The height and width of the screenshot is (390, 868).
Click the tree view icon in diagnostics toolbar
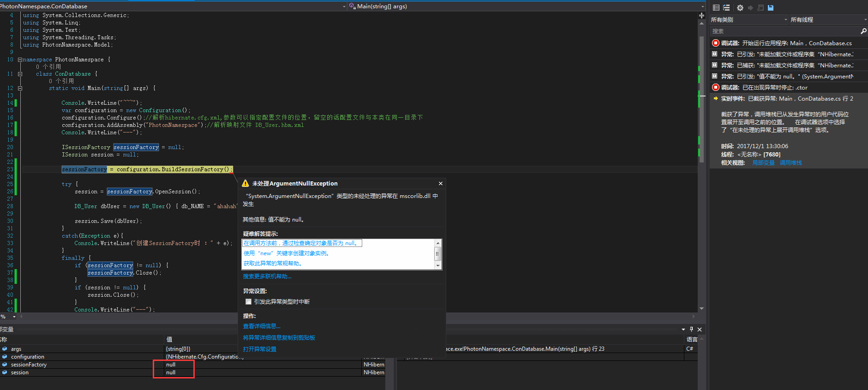coord(726,7)
